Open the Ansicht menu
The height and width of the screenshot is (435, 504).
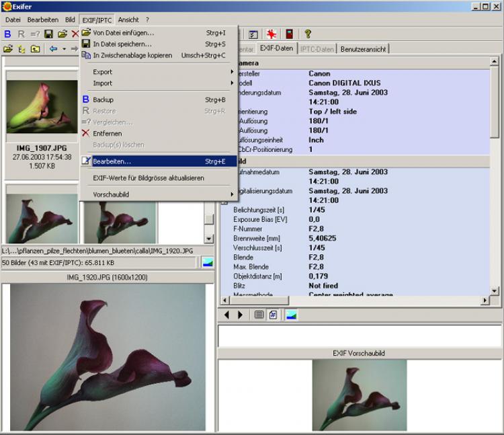point(128,19)
